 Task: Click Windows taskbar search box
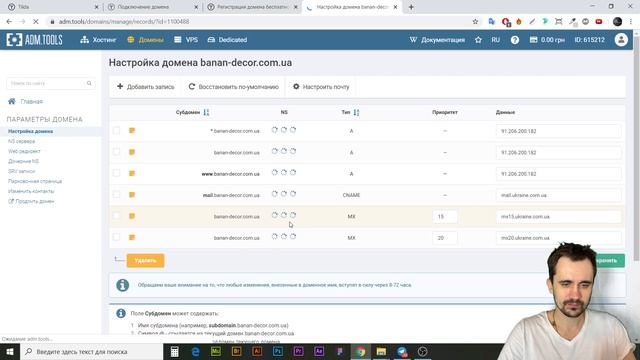point(91,351)
